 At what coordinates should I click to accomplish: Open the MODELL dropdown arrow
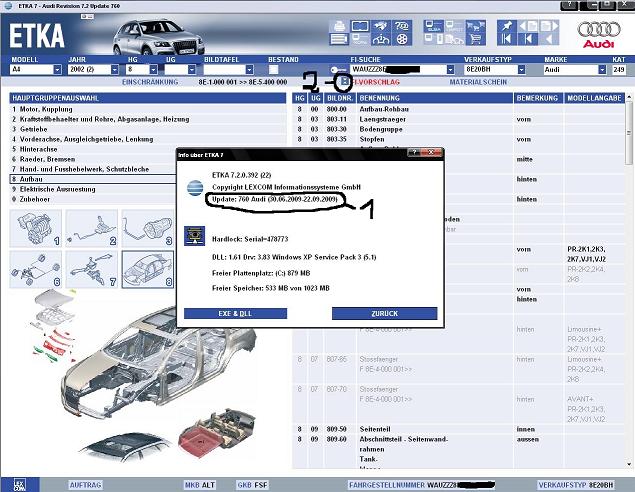(x=58, y=70)
